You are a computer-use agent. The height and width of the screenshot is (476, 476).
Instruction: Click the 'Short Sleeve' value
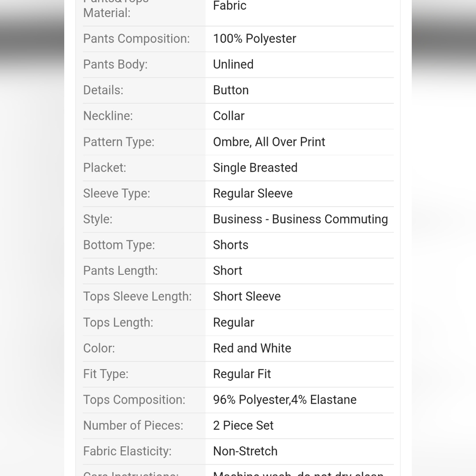247,297
